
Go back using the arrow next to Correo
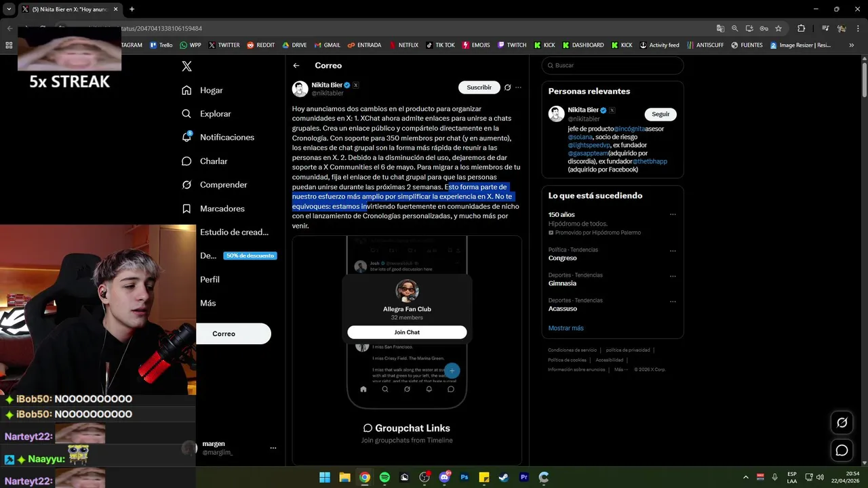tap(296, 66)
